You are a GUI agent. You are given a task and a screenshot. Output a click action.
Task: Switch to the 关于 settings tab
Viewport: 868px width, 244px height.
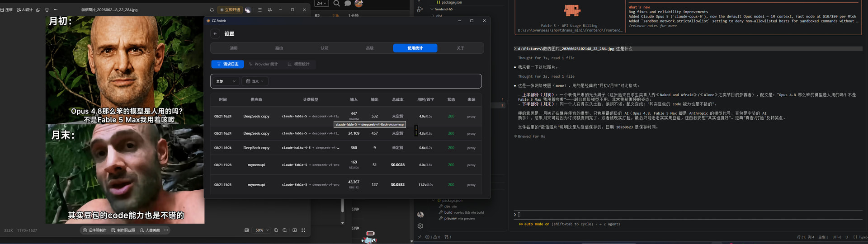460,48
